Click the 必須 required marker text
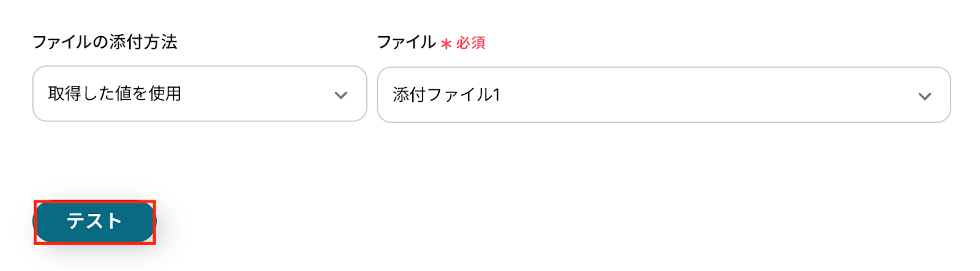Screen dimensions: 980x271 coord(471,43)
